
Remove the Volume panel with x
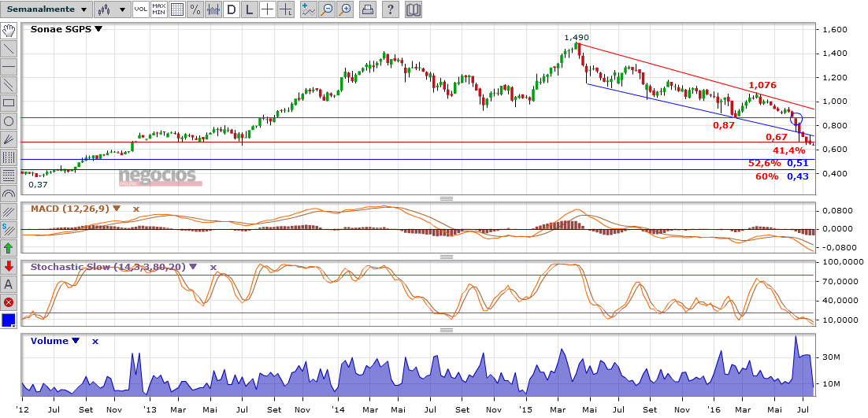pyautogui.click(x=95, y=341)
